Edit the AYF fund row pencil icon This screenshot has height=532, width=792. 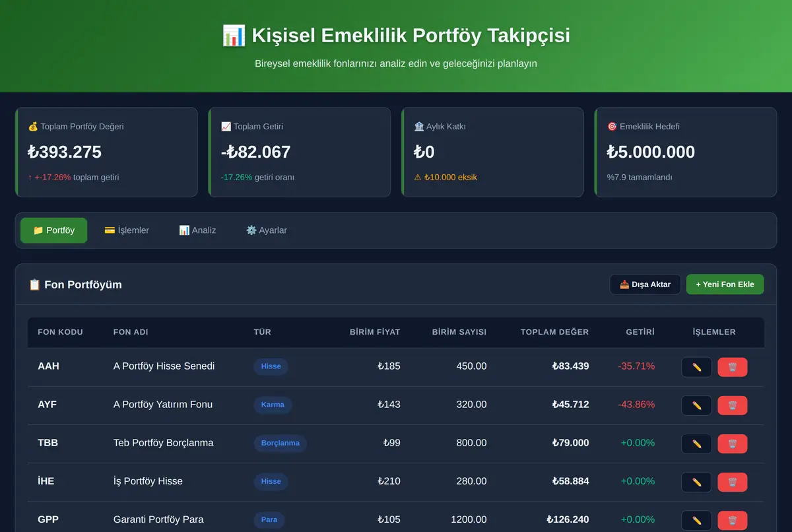pyautogui.click(x=696, y=405)
